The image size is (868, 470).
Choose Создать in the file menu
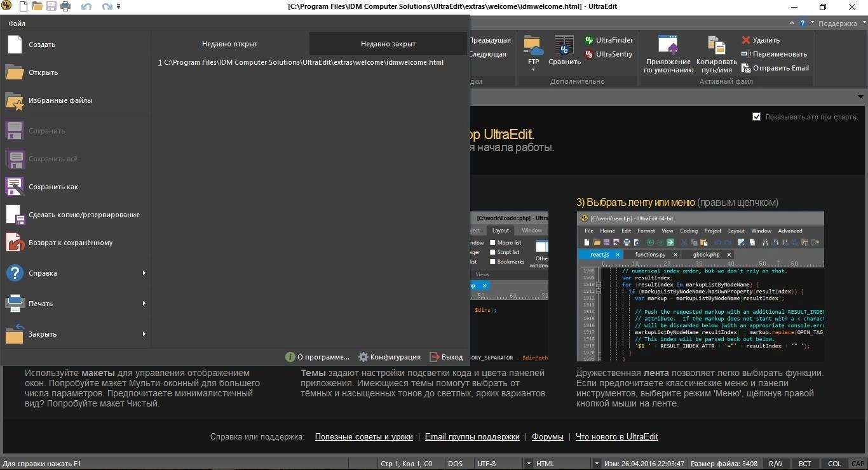click(76, 44)
